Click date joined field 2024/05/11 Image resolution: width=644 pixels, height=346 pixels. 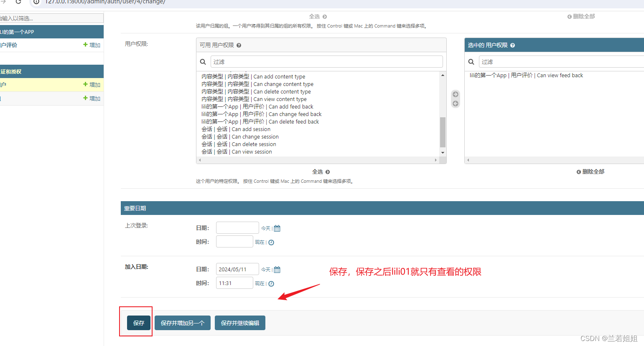[x=237, y=269]
